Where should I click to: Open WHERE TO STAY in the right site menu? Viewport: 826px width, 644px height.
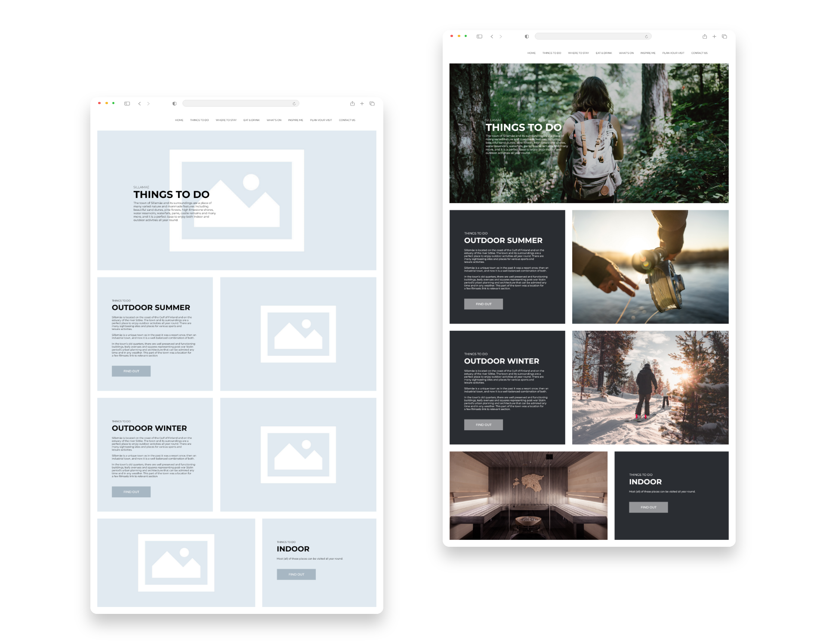click(x=578, y=53)
